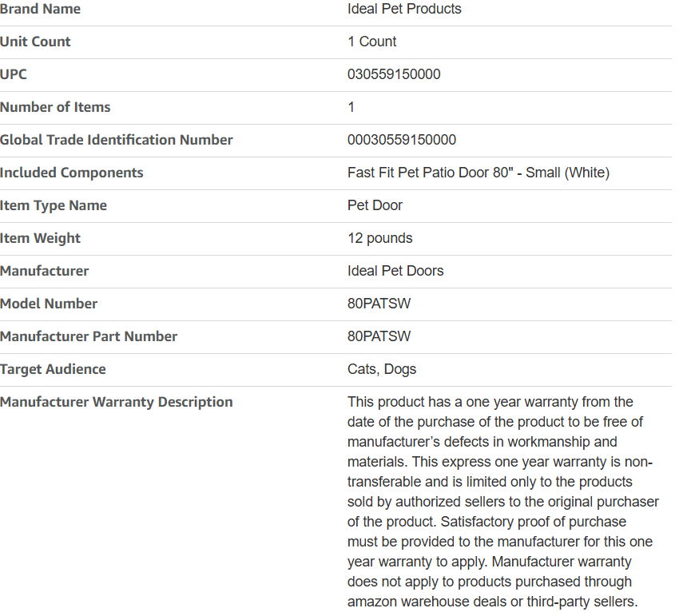Click the warranty description paragraph text
Viewport: 679px width, 616px height.
pos(502,502)
